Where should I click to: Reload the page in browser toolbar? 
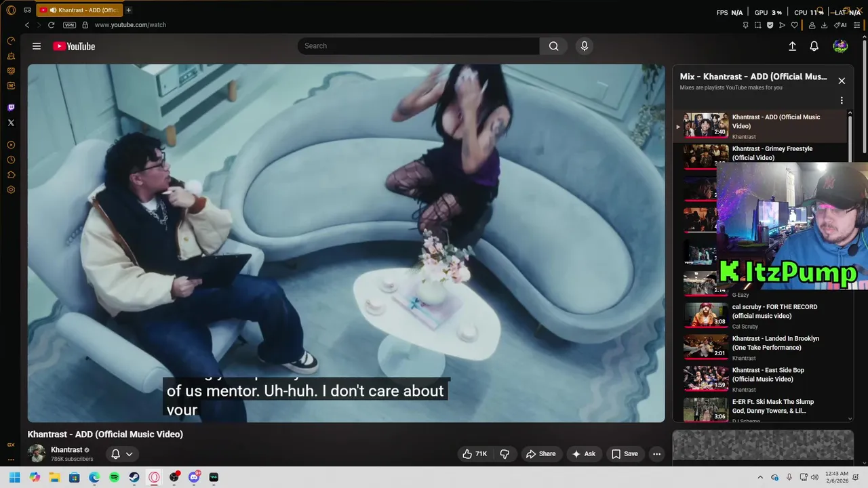pyautogui.click(x=51, y=25)
